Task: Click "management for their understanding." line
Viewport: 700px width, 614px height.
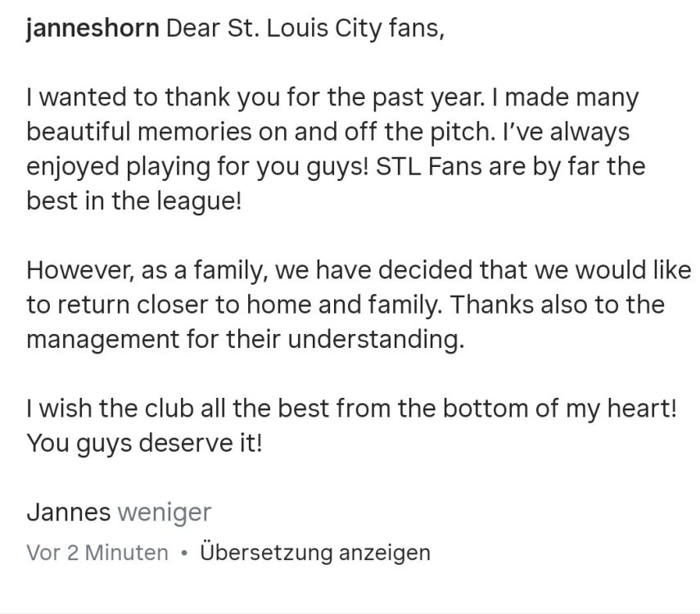Action: [x=245, y=338]
